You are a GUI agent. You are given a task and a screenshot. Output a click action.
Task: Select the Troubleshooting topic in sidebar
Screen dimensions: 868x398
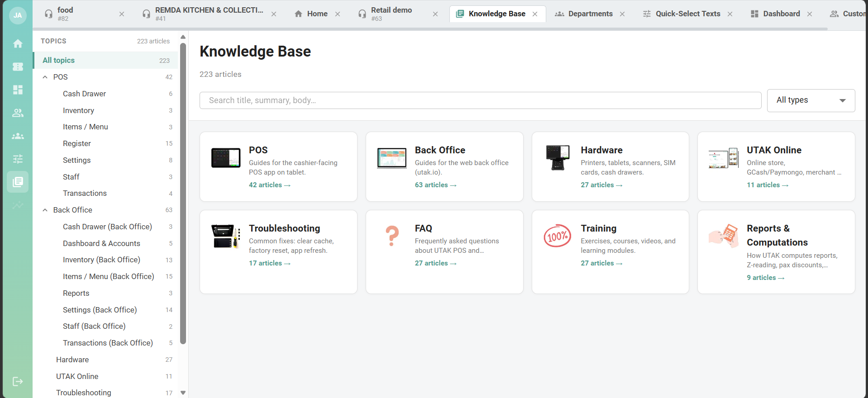click(106, 393)
